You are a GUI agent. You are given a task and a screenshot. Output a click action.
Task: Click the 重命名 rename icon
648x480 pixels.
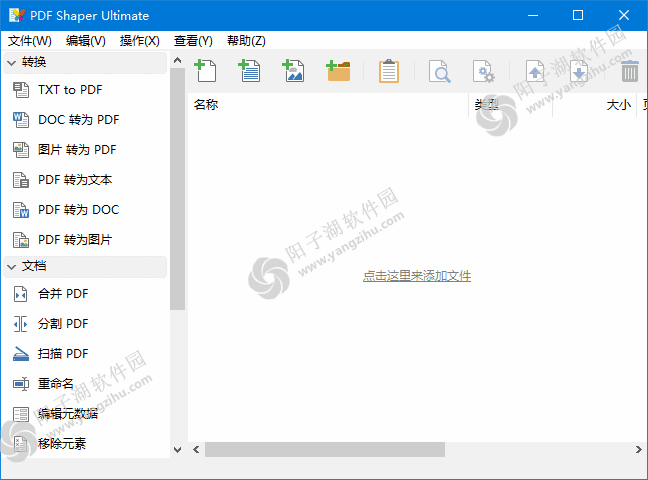pyautogui.click(x=21, y=384)
